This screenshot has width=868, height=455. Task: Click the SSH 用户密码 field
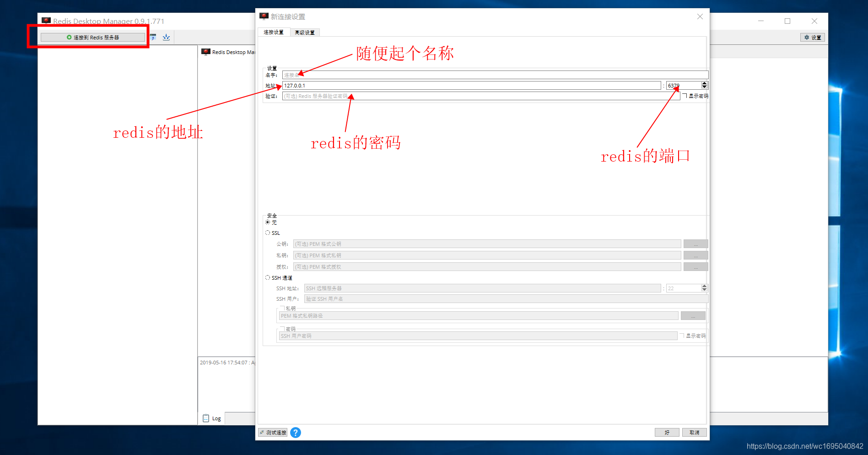tap(478, 336)
